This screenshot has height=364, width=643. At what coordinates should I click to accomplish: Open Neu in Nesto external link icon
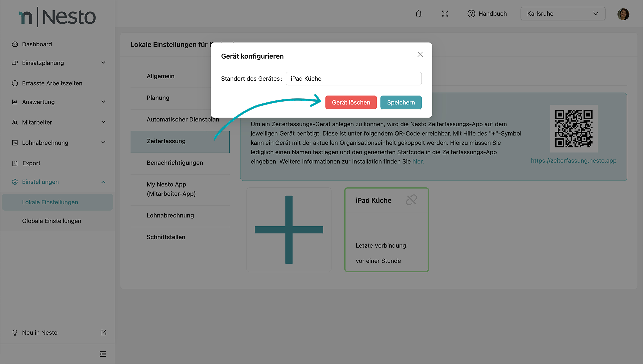(x=103, y=332)
